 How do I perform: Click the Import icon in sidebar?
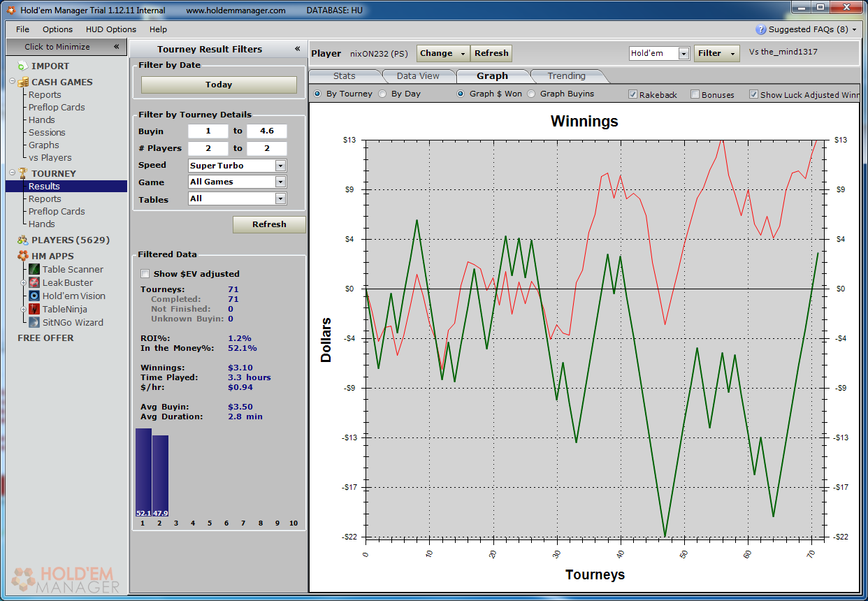(x=23, y=66)
